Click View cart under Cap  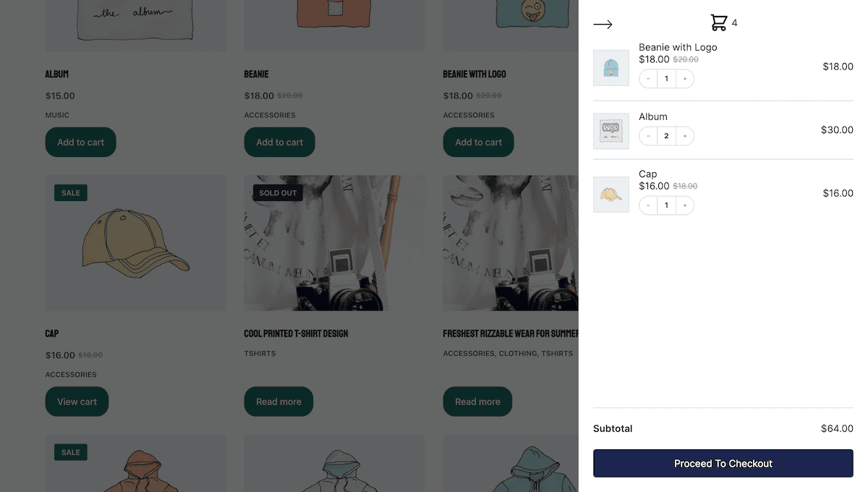77,402
